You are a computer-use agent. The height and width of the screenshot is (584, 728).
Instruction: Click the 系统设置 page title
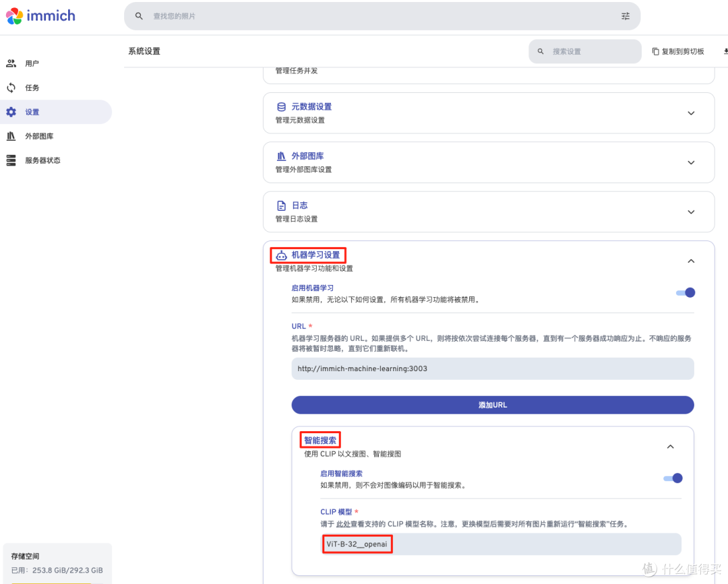pyautogui.click(x=144, y=51)
